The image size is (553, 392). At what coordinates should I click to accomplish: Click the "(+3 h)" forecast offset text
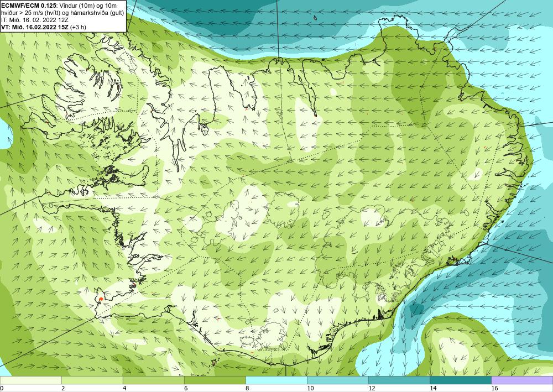(79, 27)
